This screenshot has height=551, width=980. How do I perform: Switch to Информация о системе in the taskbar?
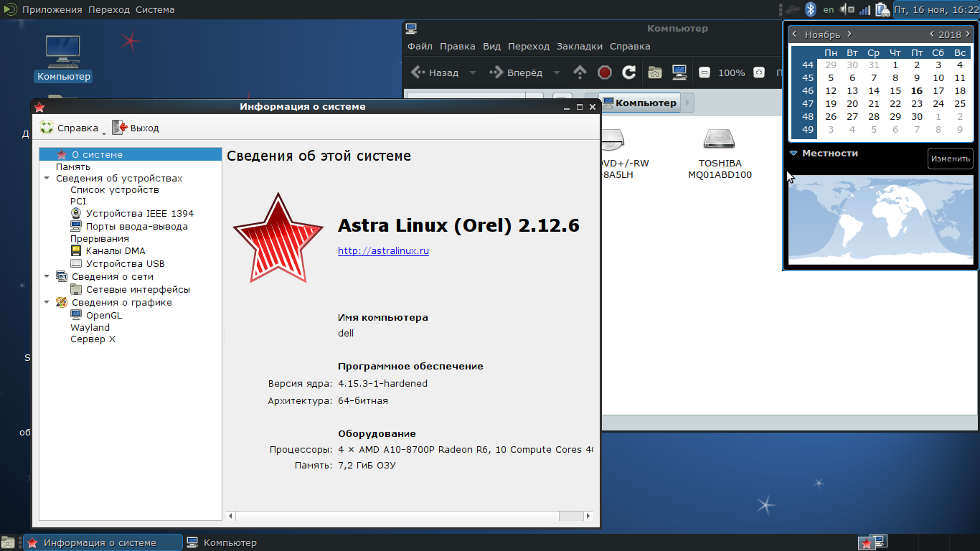103,542
